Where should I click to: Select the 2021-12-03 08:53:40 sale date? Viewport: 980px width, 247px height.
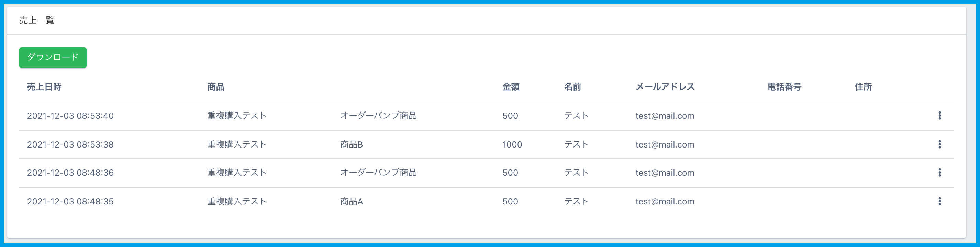70,116
